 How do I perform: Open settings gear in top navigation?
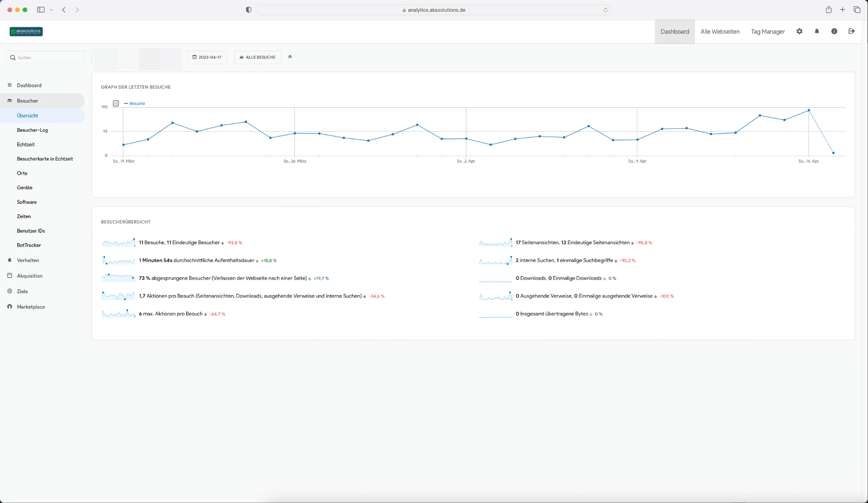pos(800,31)
